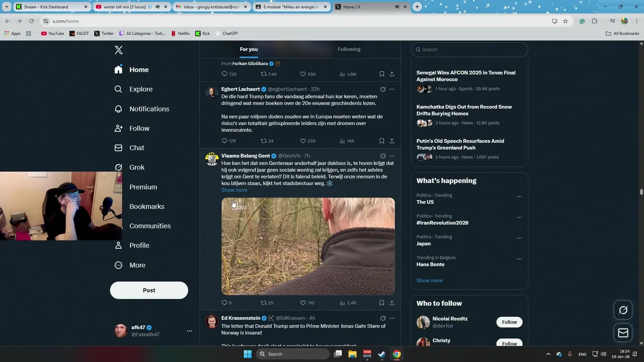Open account menu next to afk47
Screen dimensions: 644x362
click(189, 331)
